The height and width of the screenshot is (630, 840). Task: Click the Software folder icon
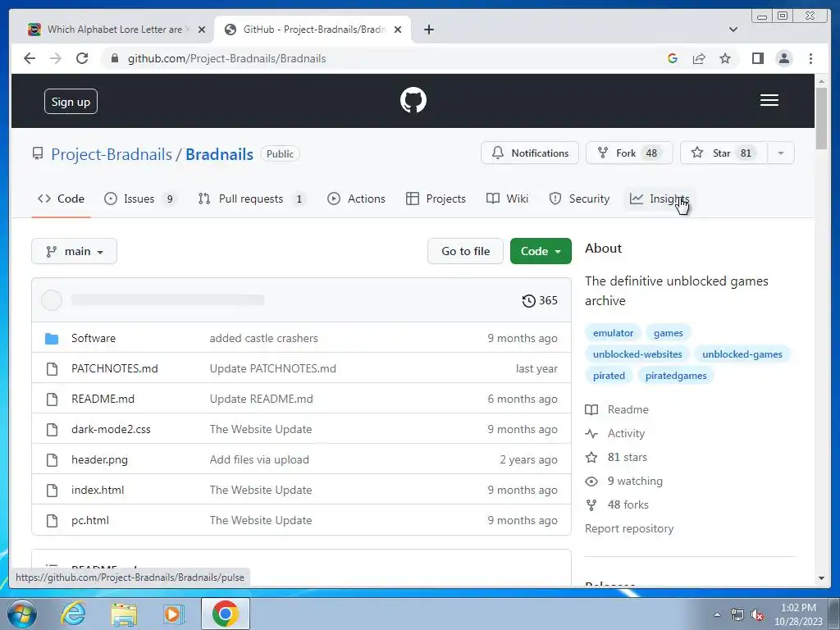52,338
